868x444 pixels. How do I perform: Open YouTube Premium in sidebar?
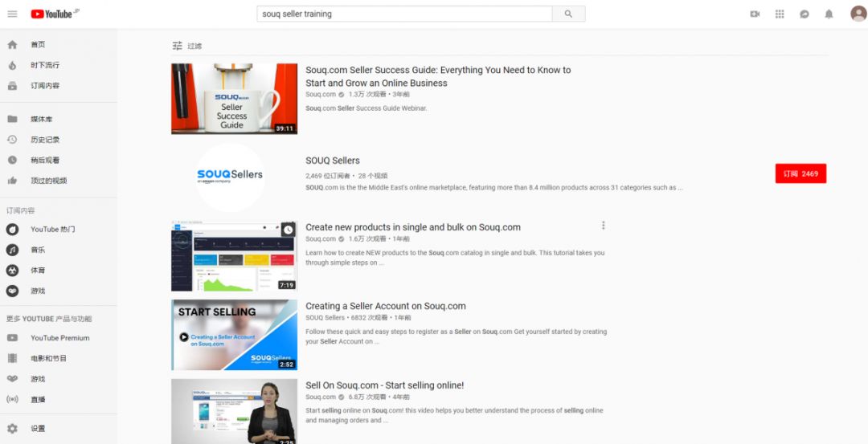tap(58, 338)
